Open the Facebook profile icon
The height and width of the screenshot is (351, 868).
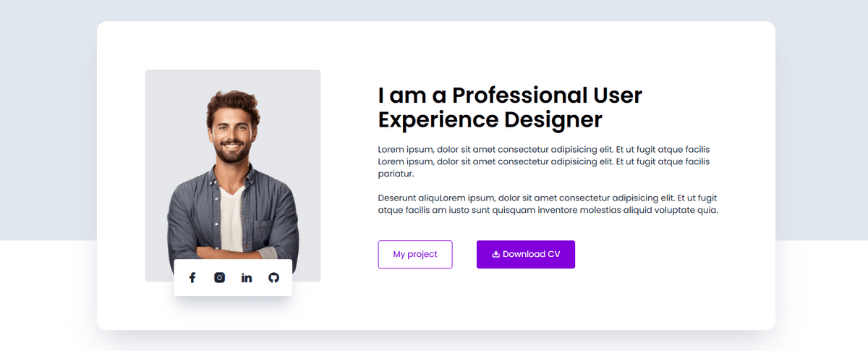click(x=192, y=278)
